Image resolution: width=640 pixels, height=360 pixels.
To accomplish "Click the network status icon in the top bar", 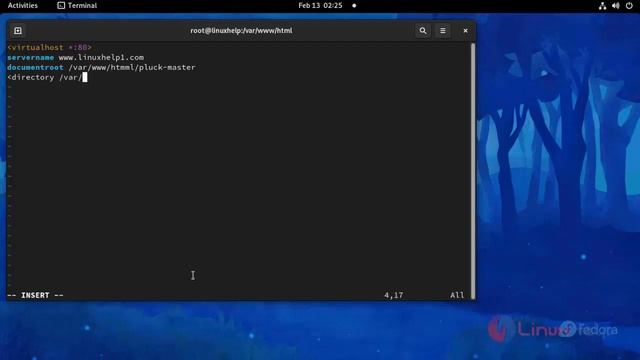I will point(602,6).
